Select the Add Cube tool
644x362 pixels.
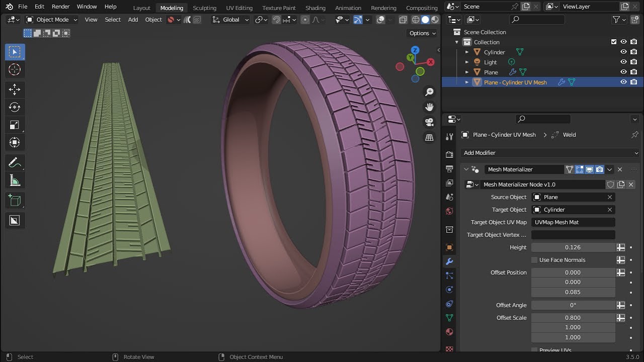15,201
